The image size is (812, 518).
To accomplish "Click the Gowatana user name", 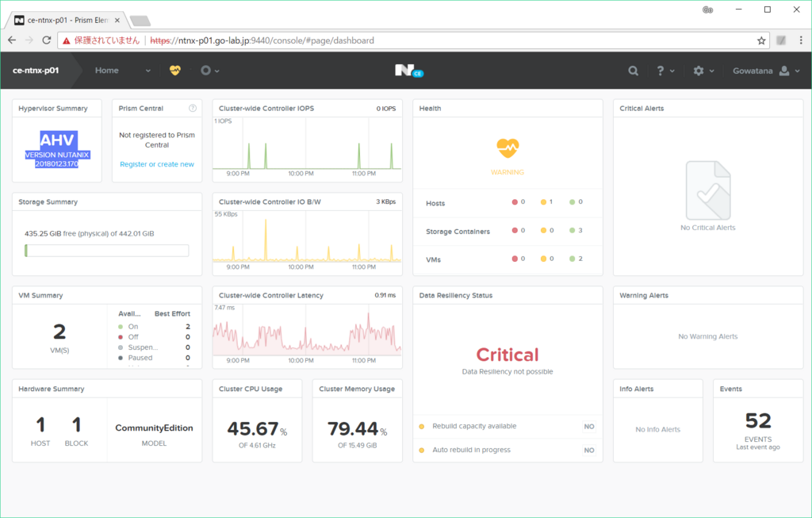I will pos(753,71).
